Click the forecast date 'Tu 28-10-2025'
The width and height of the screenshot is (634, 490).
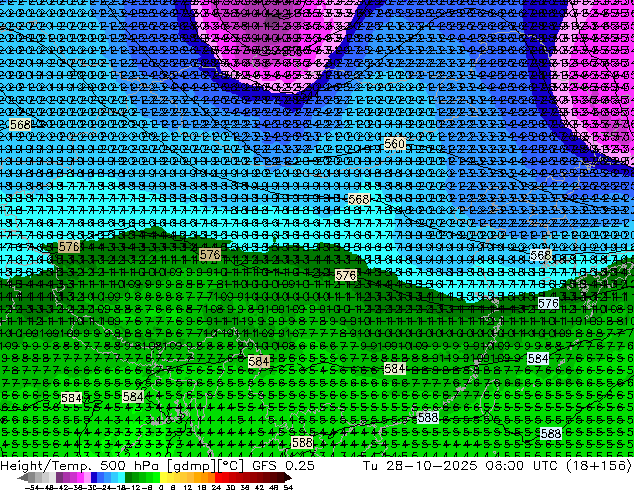click(420, 465)
